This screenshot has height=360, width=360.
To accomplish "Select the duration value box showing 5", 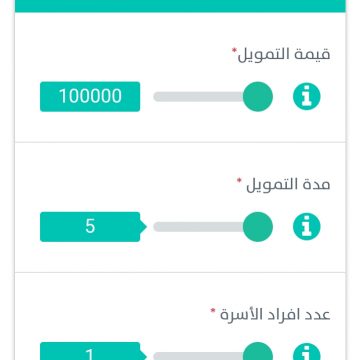I will [90, 227].
